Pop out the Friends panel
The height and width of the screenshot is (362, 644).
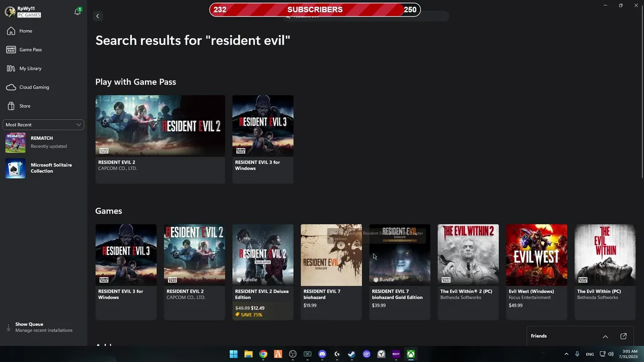623,336
